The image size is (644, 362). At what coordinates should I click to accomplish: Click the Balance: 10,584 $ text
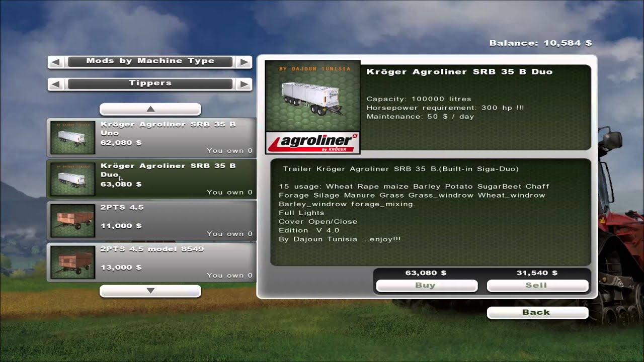[x=540, y=43]
